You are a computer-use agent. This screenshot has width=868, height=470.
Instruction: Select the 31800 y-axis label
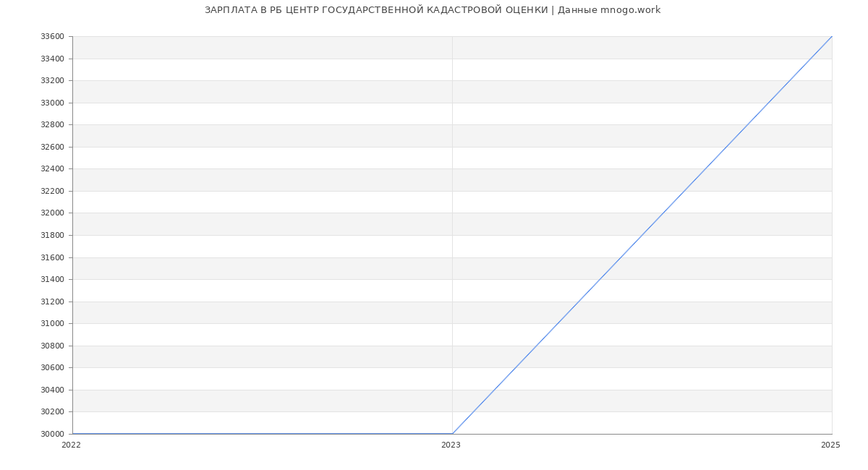pyautogui.click(x=52, y=236)
